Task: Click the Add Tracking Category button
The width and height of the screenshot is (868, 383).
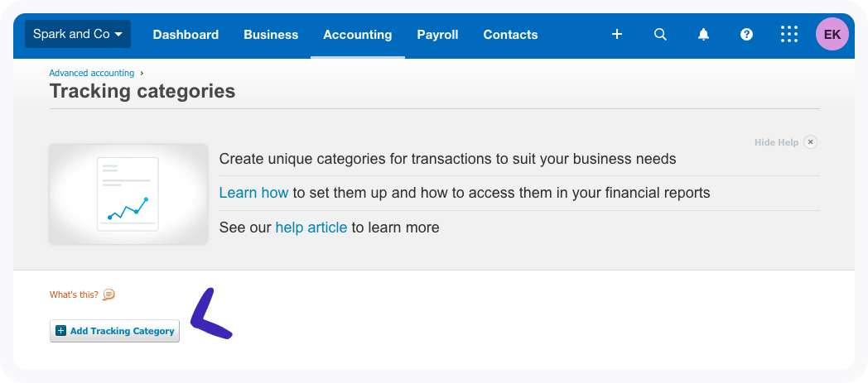Action: pyautogui.click(x=115, y=331)
